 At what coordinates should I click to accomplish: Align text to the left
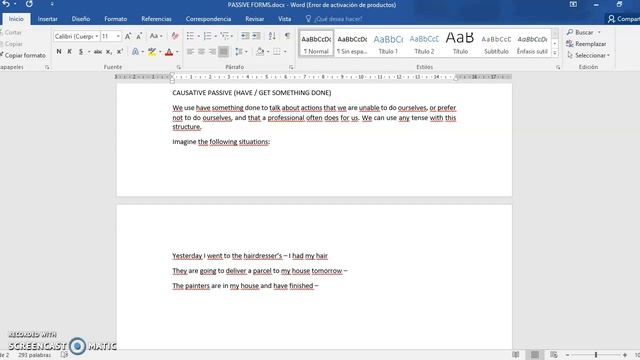(x=190, y=52)
